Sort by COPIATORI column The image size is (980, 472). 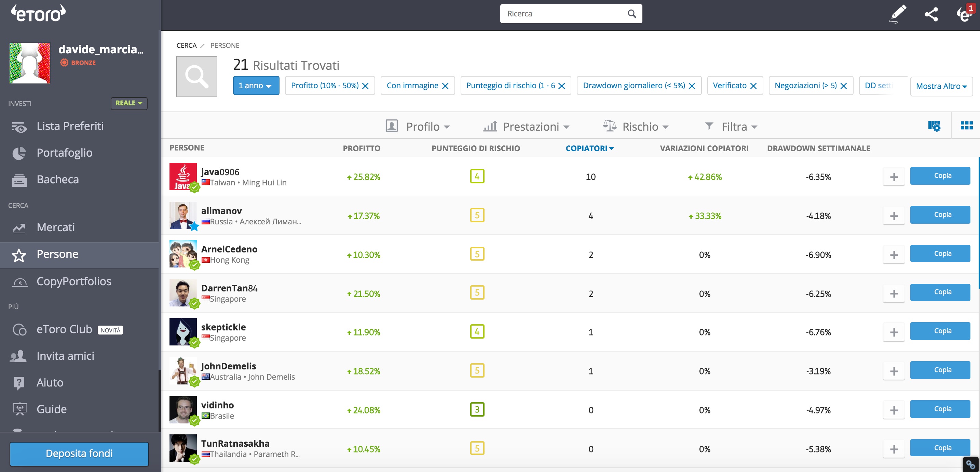[x=590, y=148]
